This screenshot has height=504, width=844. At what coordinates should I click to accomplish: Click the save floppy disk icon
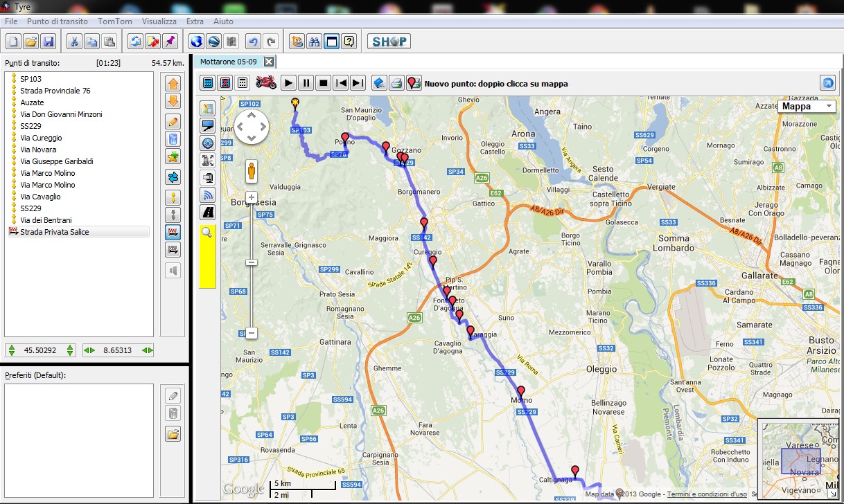point(49,42)
